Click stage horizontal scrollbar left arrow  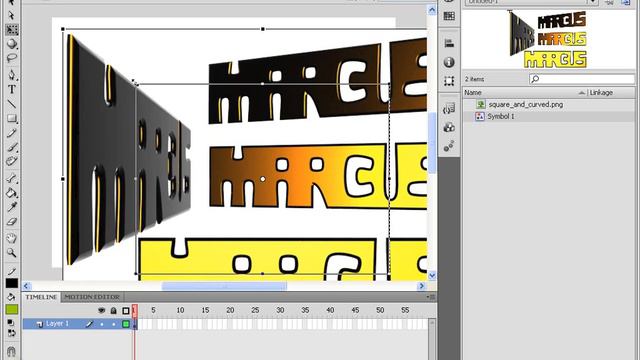27,286
